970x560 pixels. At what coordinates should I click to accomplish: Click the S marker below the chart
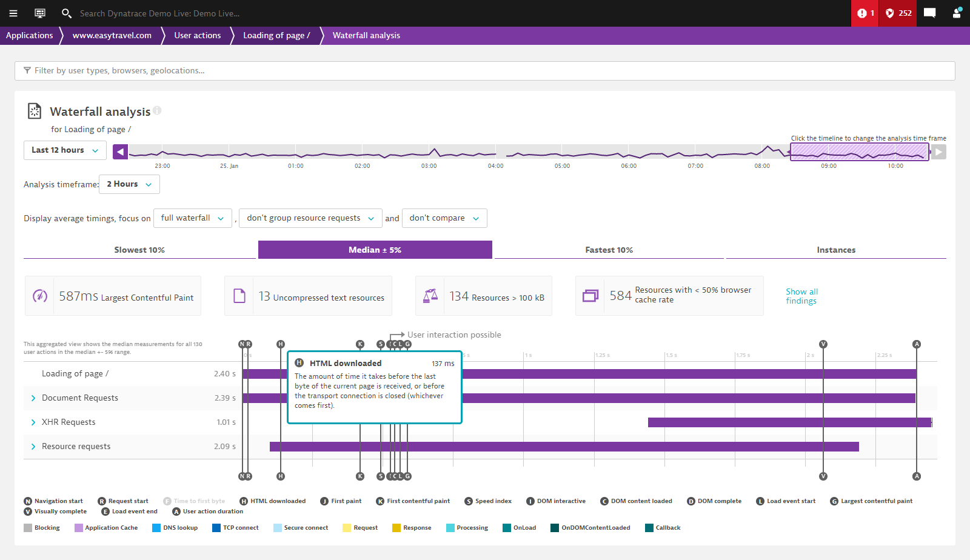[x=381, y=476]
